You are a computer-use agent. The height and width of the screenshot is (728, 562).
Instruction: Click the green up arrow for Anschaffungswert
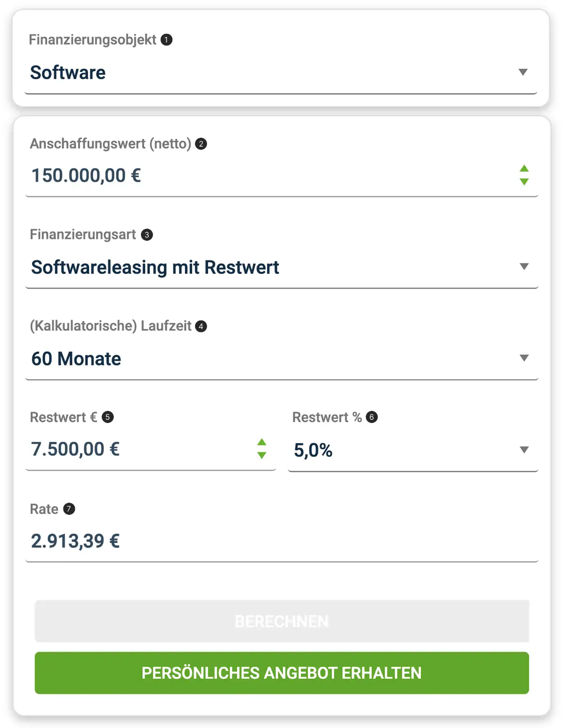coord(525,169)
